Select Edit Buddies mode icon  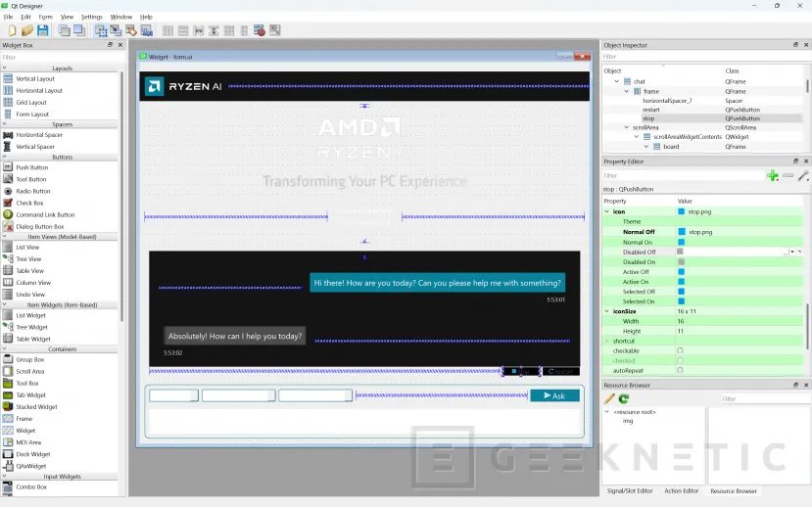131,30
